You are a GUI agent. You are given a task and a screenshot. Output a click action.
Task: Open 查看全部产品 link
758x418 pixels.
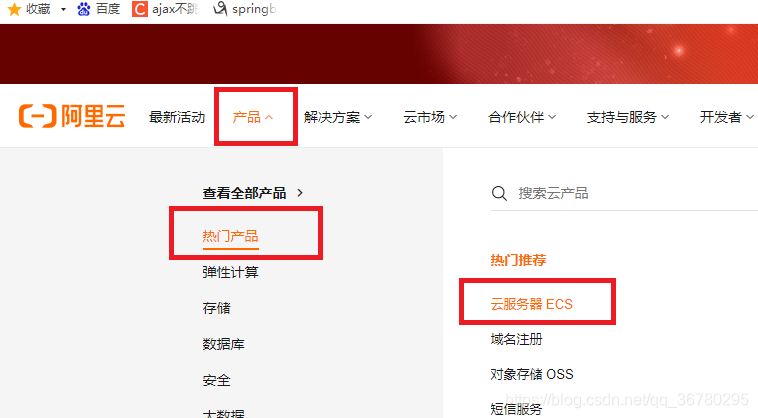click(x=253, y=193)
